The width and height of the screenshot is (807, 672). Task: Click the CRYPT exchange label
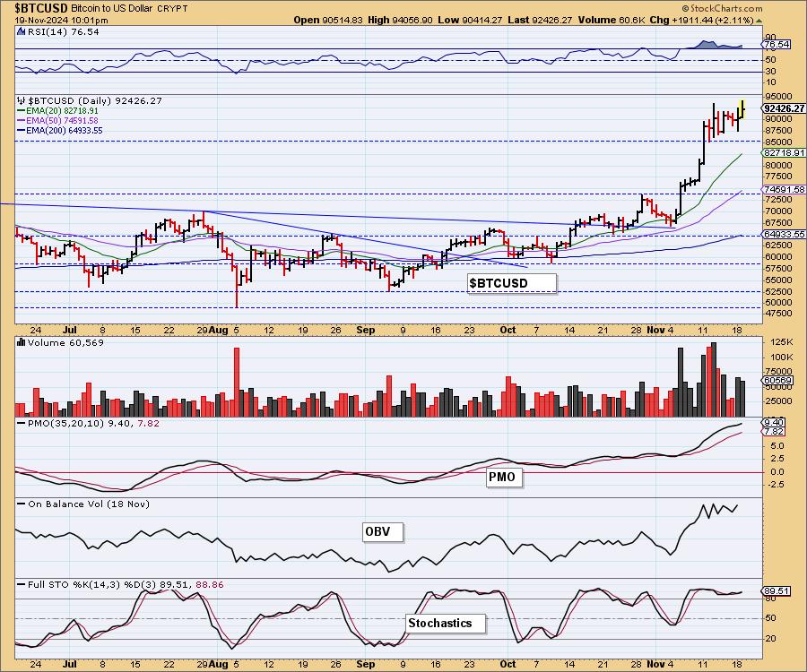click(x=170, y=9)
